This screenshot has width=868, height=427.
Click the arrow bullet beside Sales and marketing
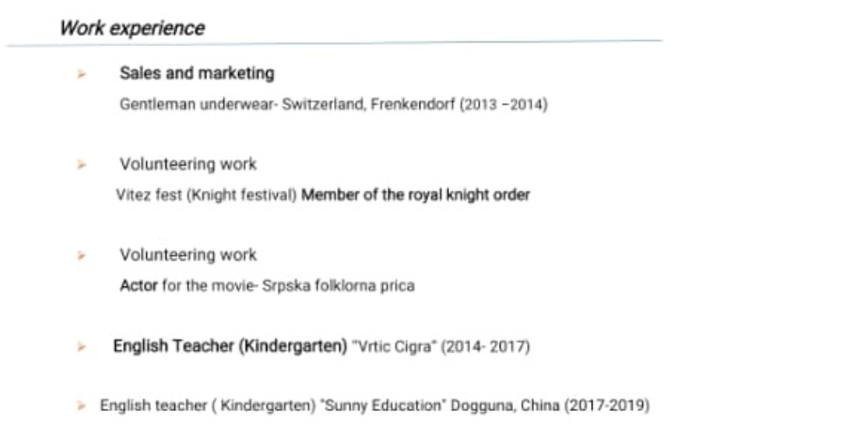tap(81, 73)
